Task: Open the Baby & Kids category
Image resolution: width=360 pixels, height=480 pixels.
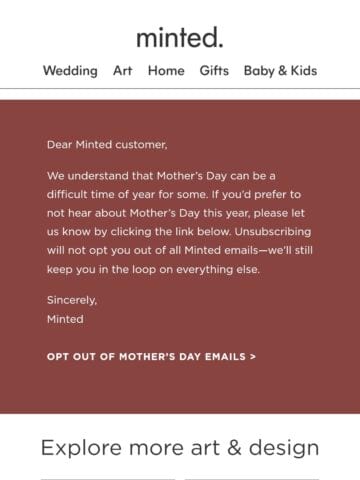Action: coord(280,71)
